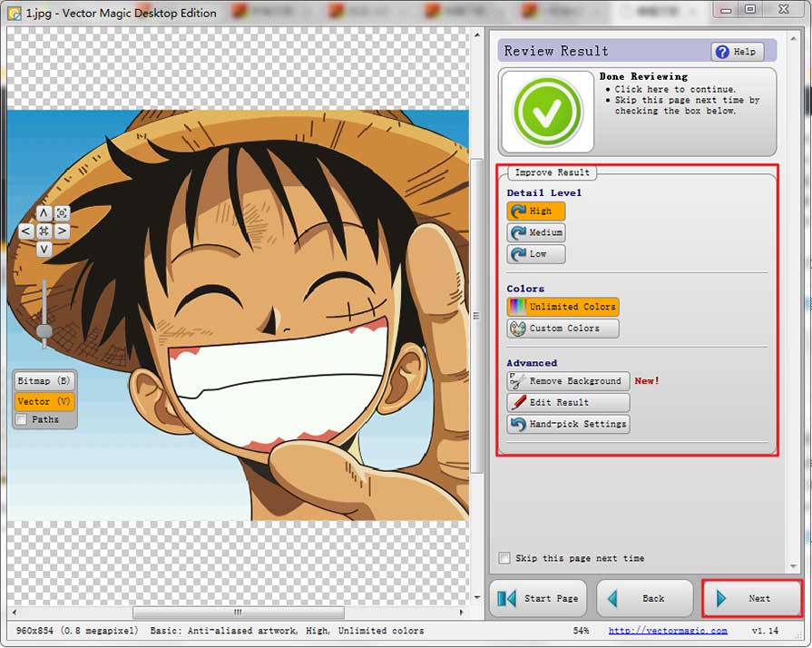The width and height of the screenshot is (812, 648).
Task: Enable the Paths checkbox
Action: pyautogui.click(x=22, y=419)
